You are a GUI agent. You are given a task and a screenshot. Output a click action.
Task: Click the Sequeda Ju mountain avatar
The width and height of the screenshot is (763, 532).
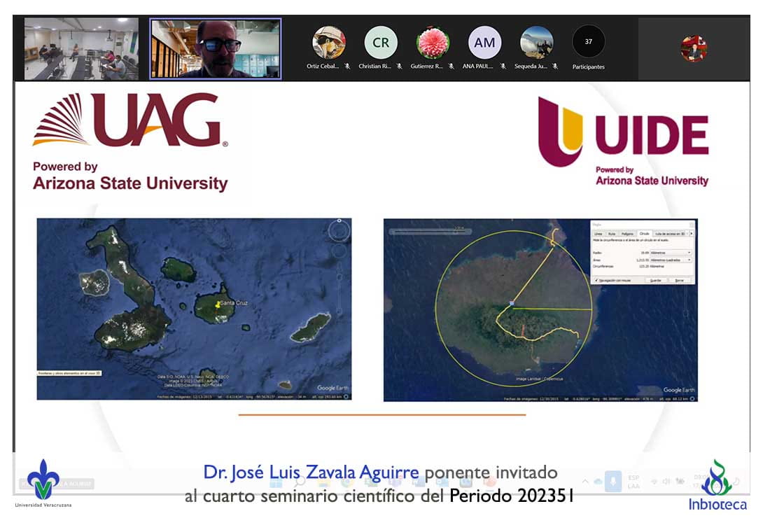[536, 43]
